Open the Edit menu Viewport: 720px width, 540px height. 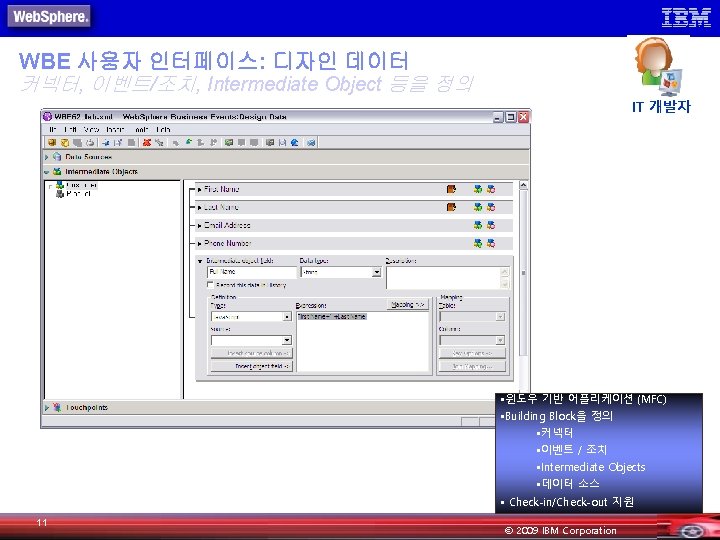coord(70,130)
